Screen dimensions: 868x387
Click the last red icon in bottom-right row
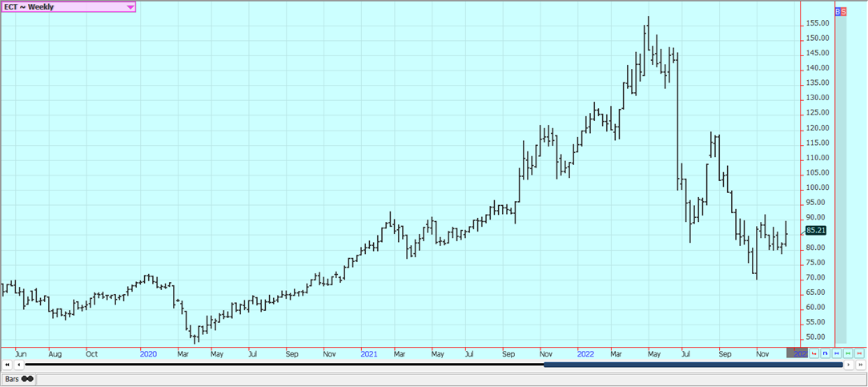click(x=859, y=353)
